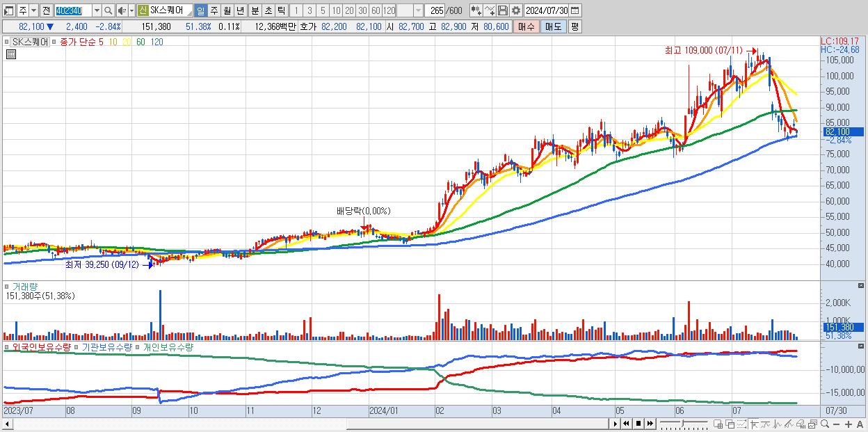Select the 초 second period button

(268, 10)
